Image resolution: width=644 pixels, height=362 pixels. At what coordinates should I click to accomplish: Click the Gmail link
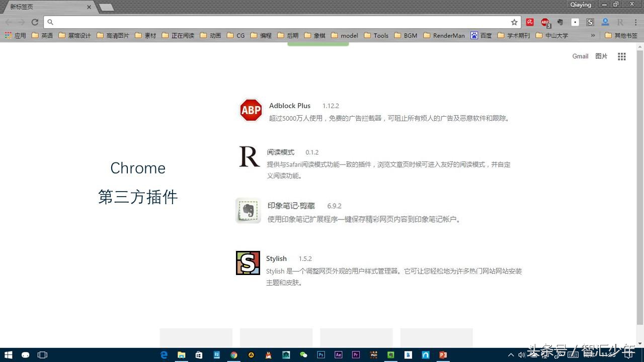click(580, 56)
